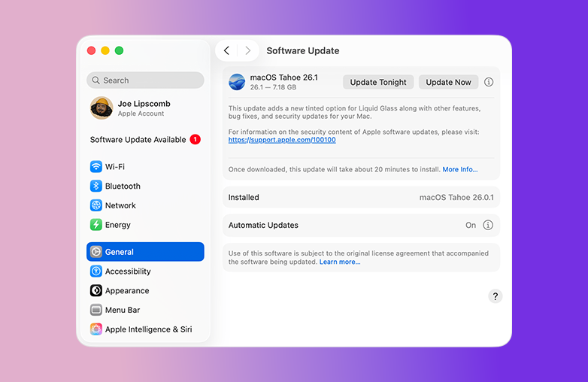Click Joe Lipscomb's avatar picture
Screen dimensions: 588x382
point(102,108)
